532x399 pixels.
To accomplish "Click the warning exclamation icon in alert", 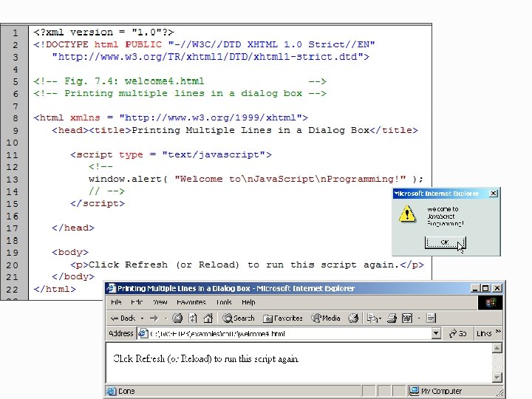I will coord(407,214).
